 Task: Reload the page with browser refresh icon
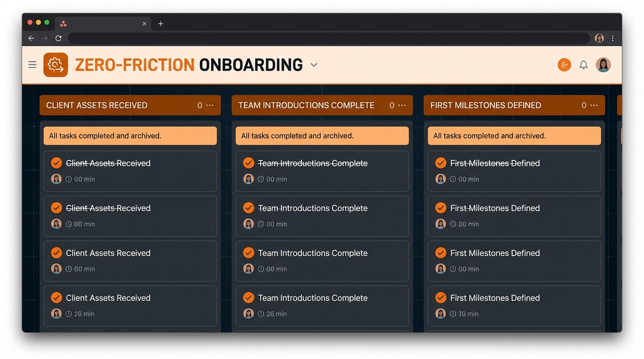[59, 38]
